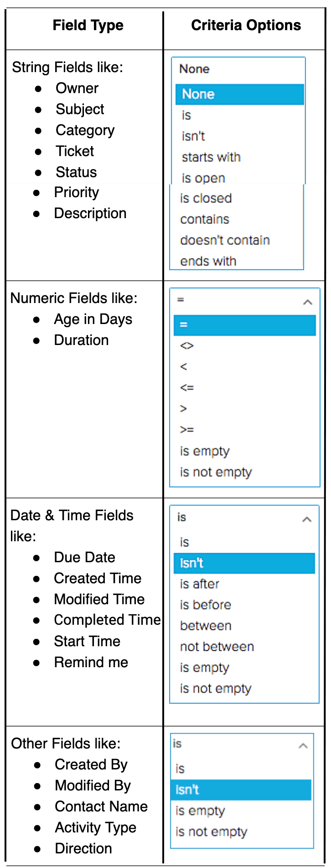Pick 'not between' date criteria option
Viewport: 331px width, 868px height.
217,647
